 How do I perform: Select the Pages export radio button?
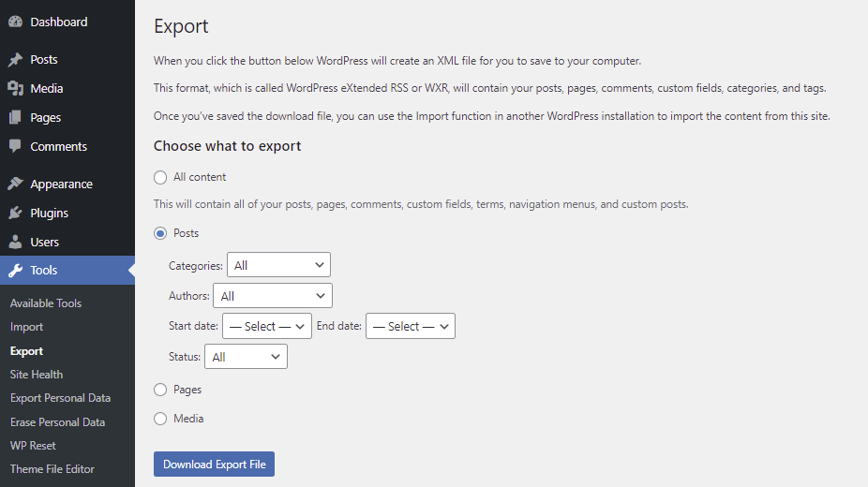[160, 390]
